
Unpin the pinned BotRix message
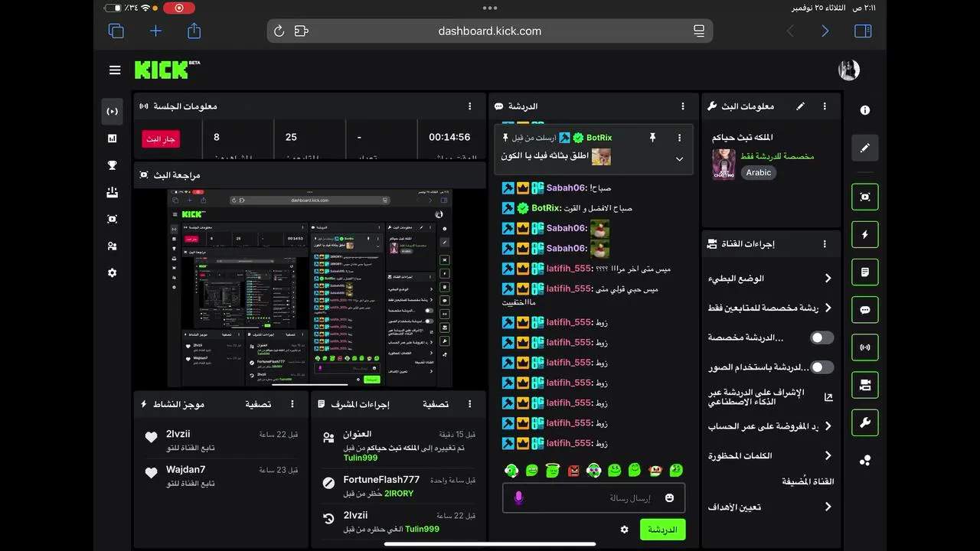click(x=652, y=138)
